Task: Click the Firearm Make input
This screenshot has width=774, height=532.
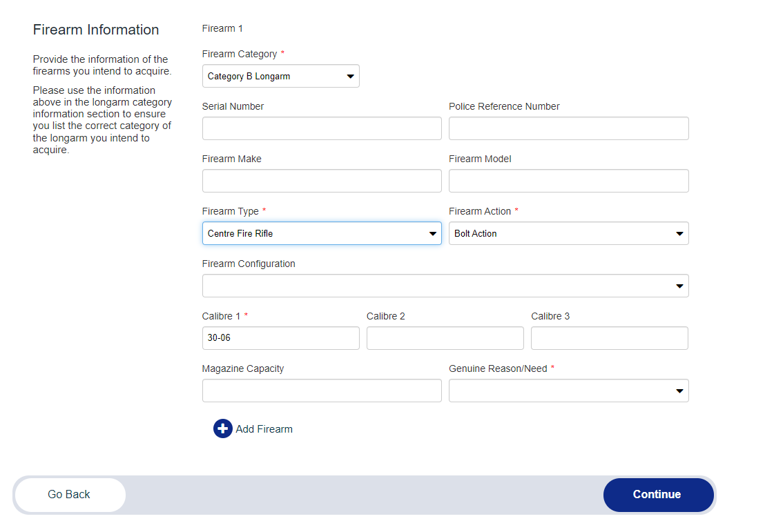Action: [x=321, y=181]
